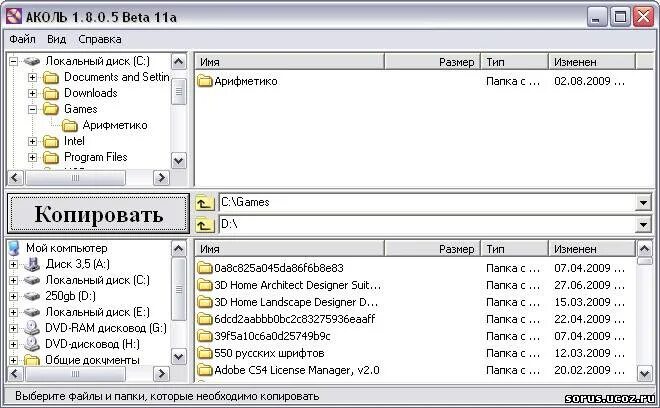Select folder 0a8c825a045da86f6b8e83
This screenshot has height=408, width=660.
click(x=279, y=268)
